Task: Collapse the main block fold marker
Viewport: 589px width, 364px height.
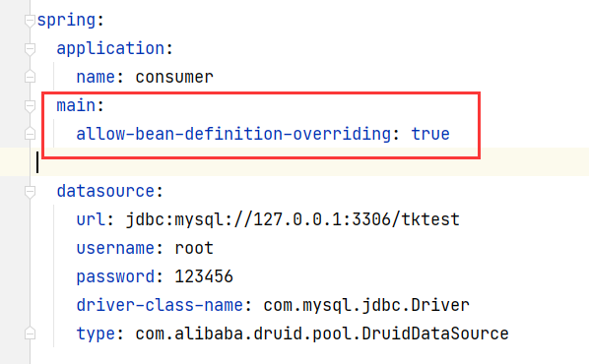Action: [30, 106]
